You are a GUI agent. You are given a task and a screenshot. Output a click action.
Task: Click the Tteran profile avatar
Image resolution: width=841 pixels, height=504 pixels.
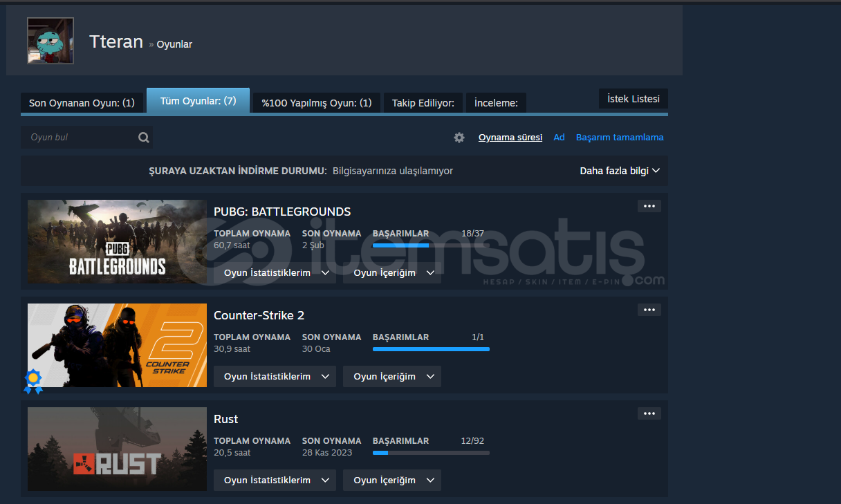(50, 41)
